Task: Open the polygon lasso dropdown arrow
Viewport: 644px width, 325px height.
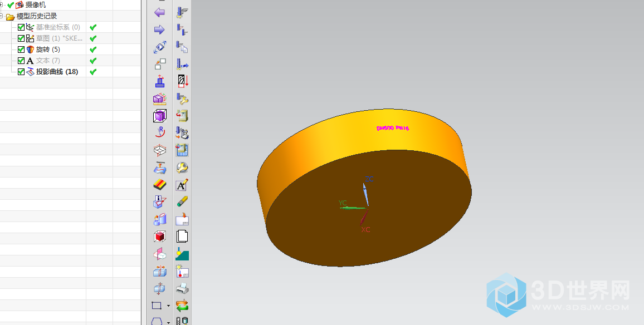Action: click(168, 323)
